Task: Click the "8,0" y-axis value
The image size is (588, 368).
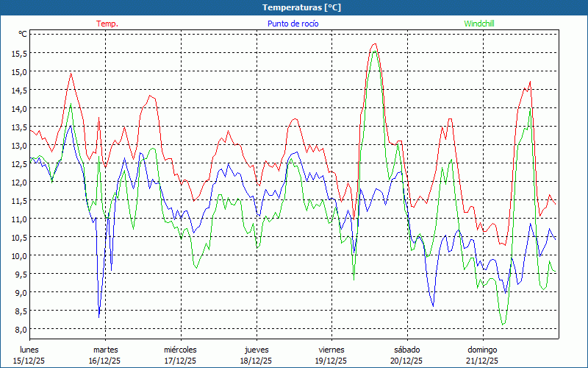Action: (18, 329)
